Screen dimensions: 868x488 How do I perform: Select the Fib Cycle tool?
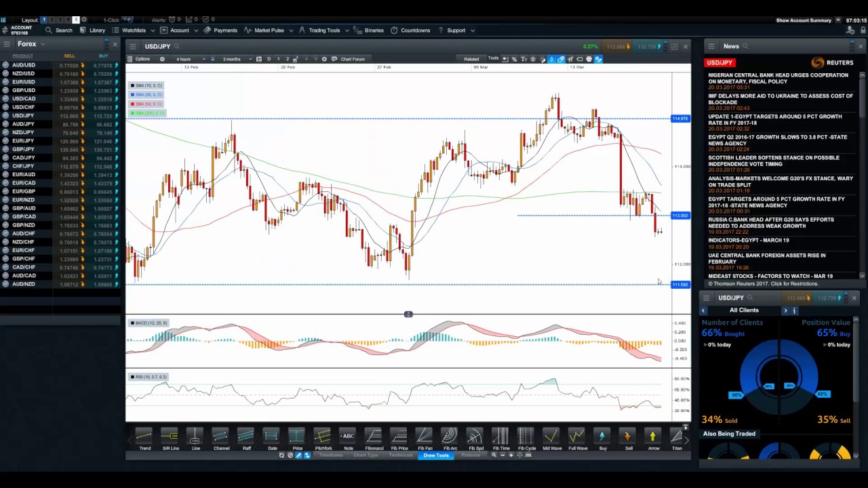526,439
